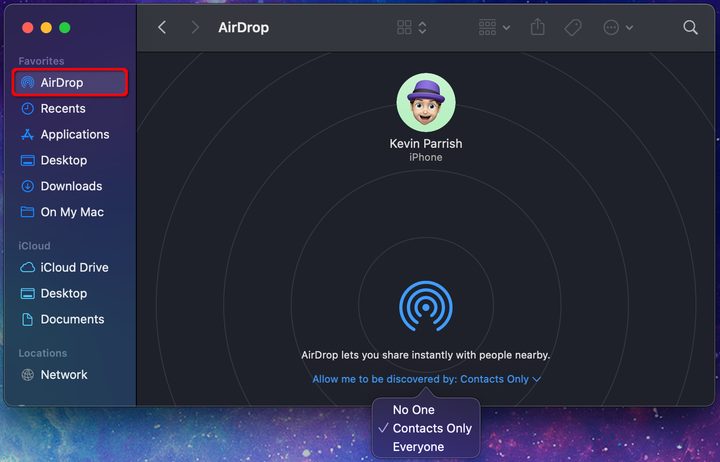
Task: Open the More actions ellipsis menu
Action: [611, 28]
